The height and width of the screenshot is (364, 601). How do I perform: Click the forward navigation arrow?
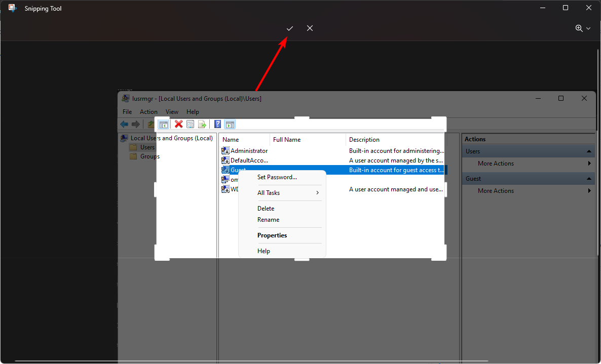click(135, 124)
